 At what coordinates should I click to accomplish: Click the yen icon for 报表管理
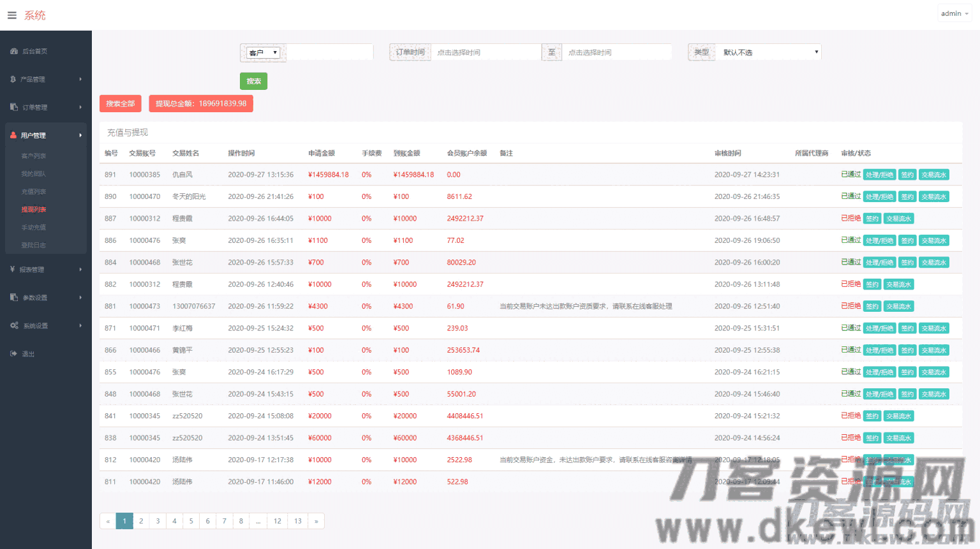13,269
